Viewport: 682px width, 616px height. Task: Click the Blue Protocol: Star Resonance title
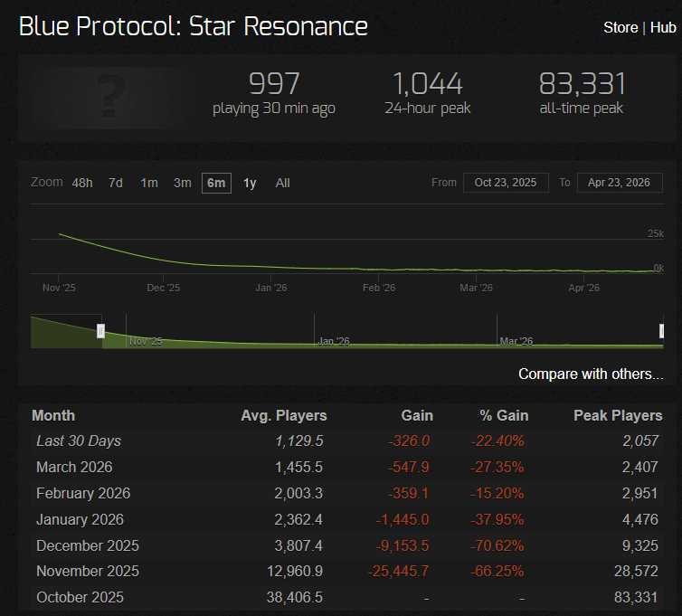[194, 26]
